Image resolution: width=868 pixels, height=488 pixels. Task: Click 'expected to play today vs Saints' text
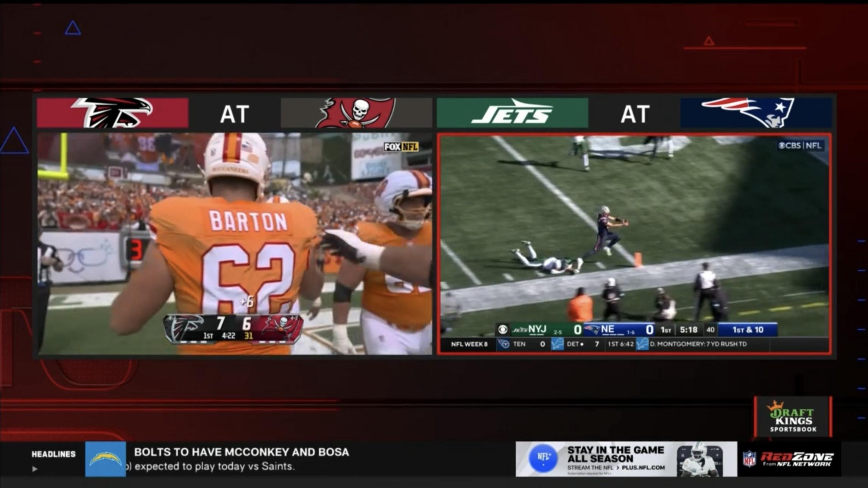(215, 466)
